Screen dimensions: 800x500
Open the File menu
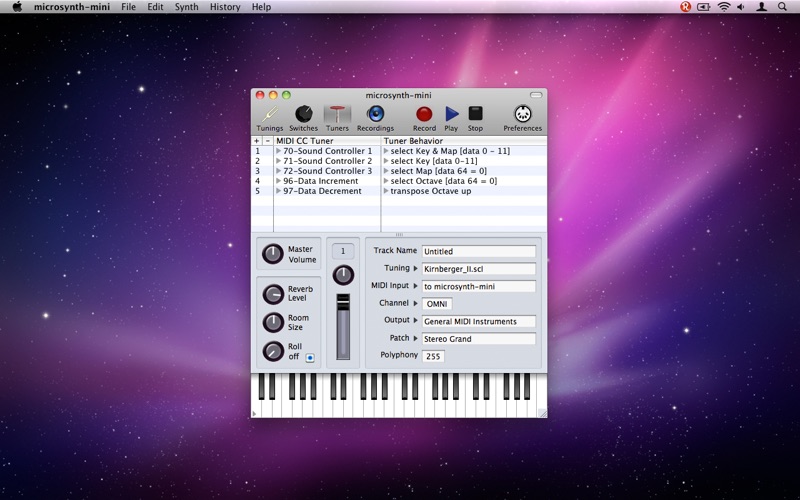(x=129, y=7)
